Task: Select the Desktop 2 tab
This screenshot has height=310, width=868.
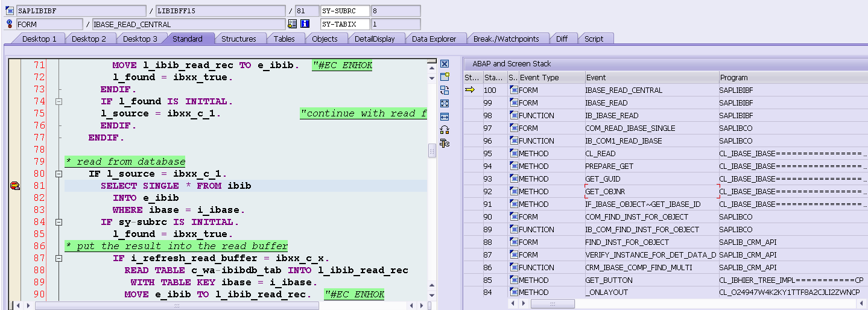Action: pyautogui.click(x=89, y=39)
